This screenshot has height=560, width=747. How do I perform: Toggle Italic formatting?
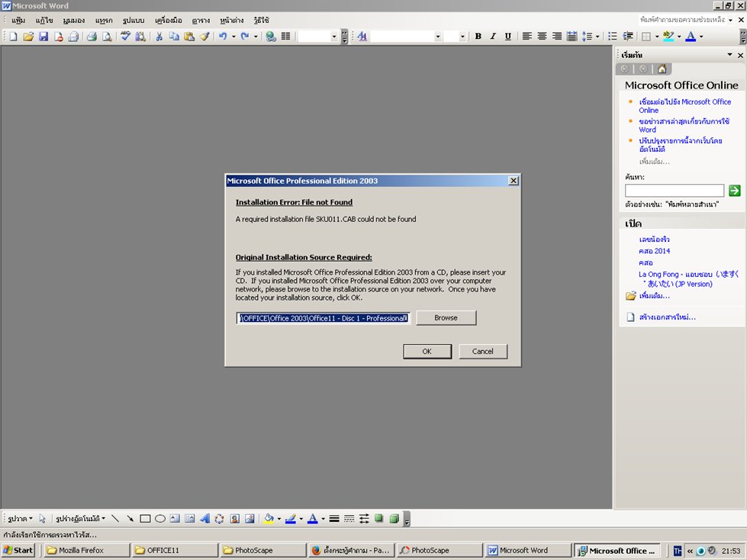coord(493,36)
